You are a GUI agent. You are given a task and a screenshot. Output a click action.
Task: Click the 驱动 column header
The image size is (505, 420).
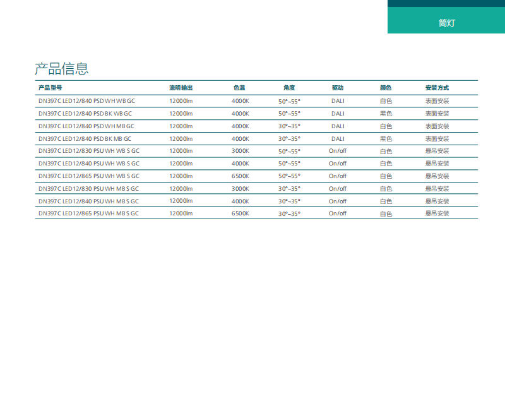tap(338, 88)
